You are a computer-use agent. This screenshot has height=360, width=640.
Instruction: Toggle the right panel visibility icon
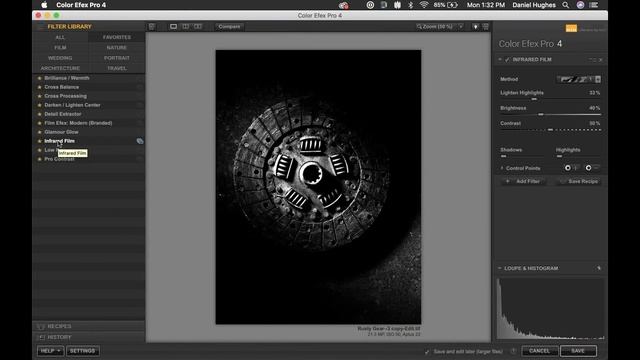click(x=486, y=27)
